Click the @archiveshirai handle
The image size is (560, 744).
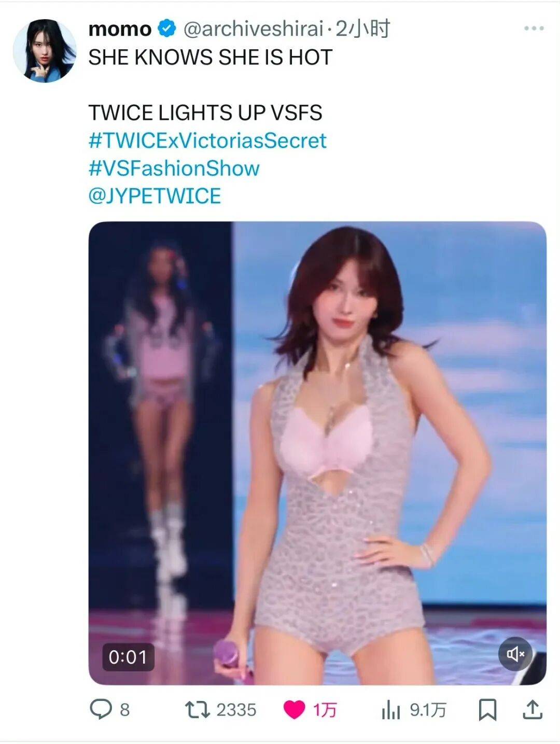[x=254, y=29]
